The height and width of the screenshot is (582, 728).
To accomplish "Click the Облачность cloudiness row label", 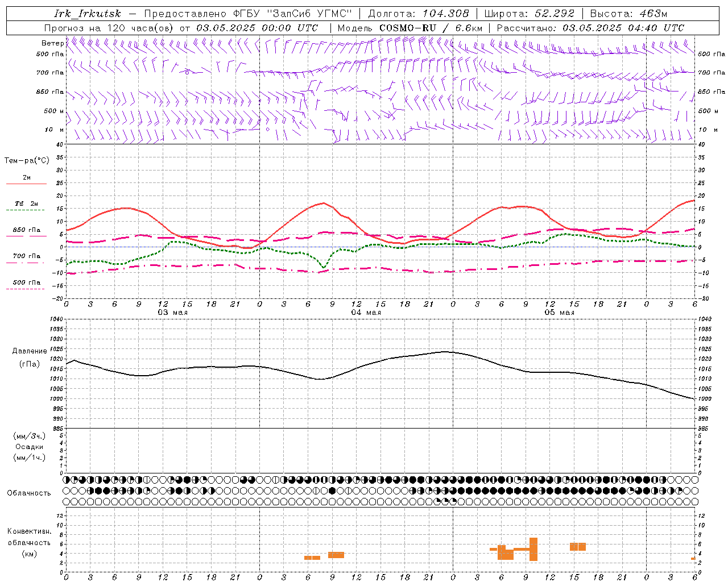I will 29,493.
